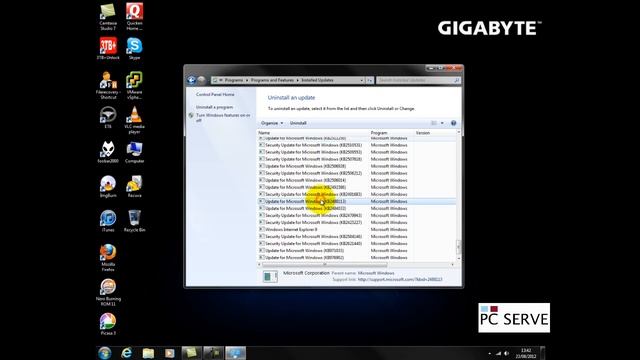640x360 pixels.
Task: Select Update for Microsoft Windows (KB2488113)
Action: pyautogui.click(x=357, y=201)
